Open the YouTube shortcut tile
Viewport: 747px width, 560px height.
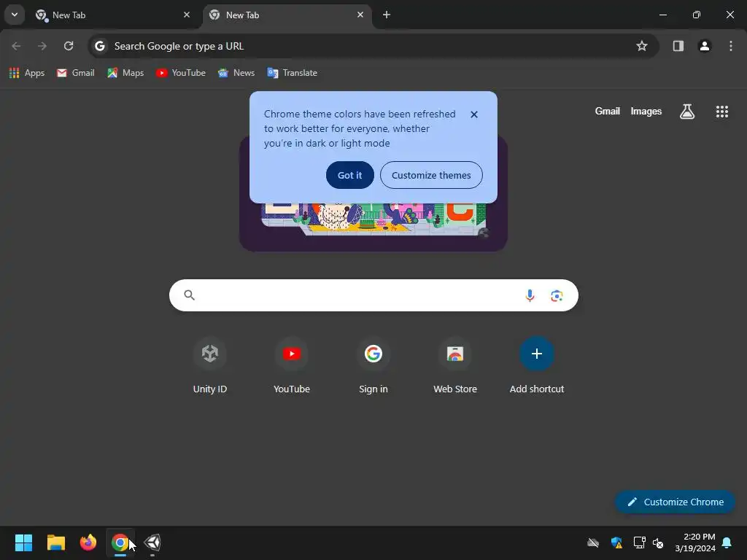[292, 366]
